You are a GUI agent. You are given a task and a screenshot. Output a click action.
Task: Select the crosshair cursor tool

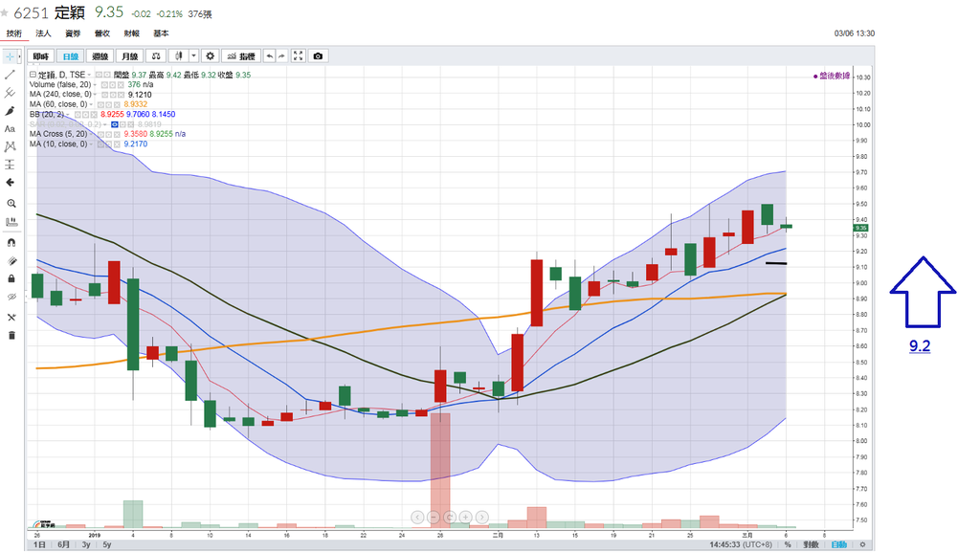(10, 56)
